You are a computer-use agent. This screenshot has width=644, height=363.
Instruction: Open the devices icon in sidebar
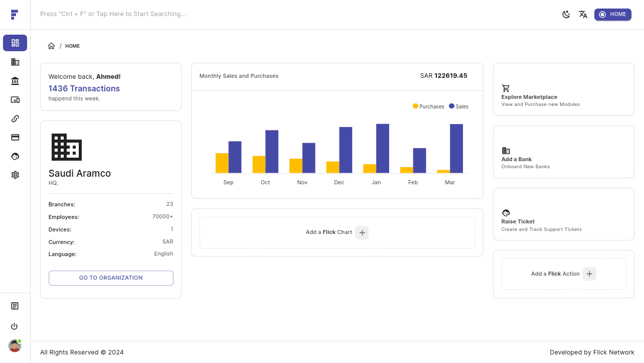pyautogui.click(x=15, y=100)
